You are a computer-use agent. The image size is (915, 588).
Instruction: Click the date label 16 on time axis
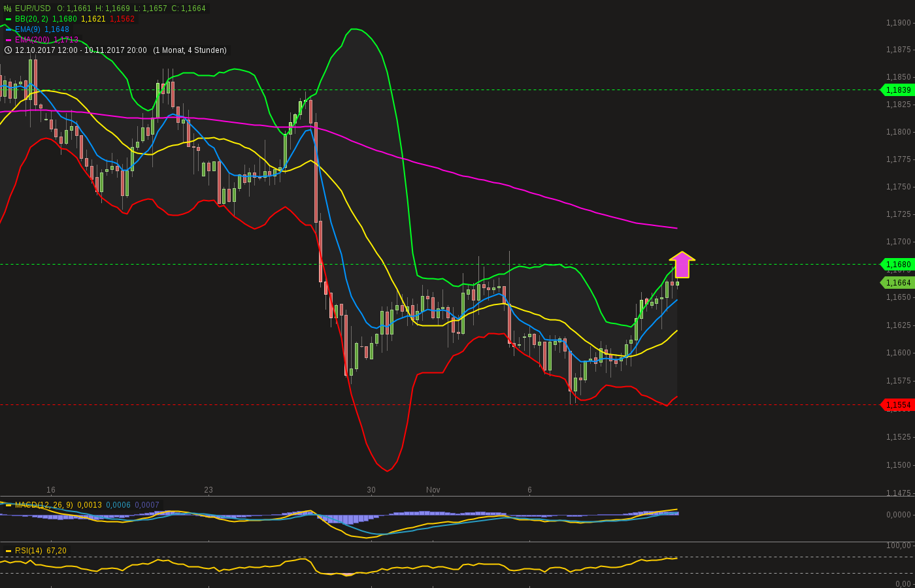[51, 490]
